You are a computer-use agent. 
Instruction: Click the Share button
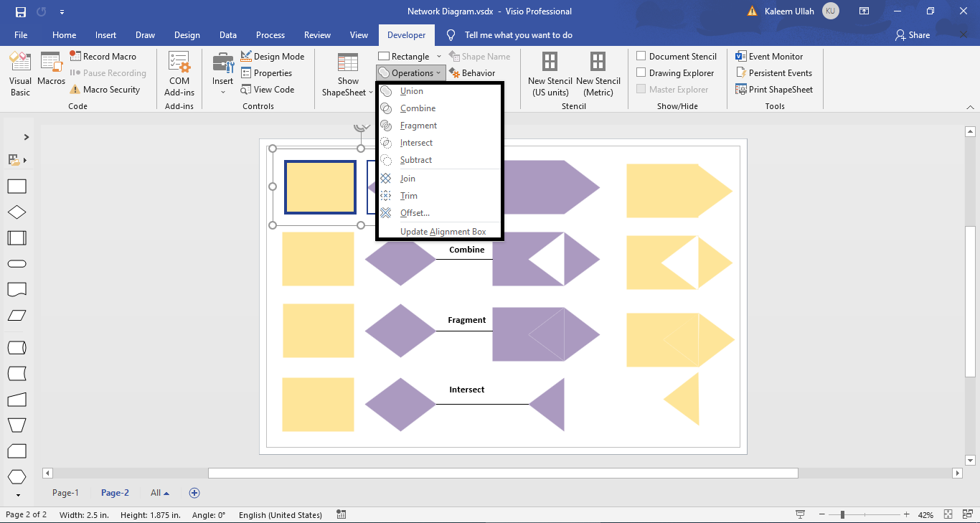coord(912,34)
